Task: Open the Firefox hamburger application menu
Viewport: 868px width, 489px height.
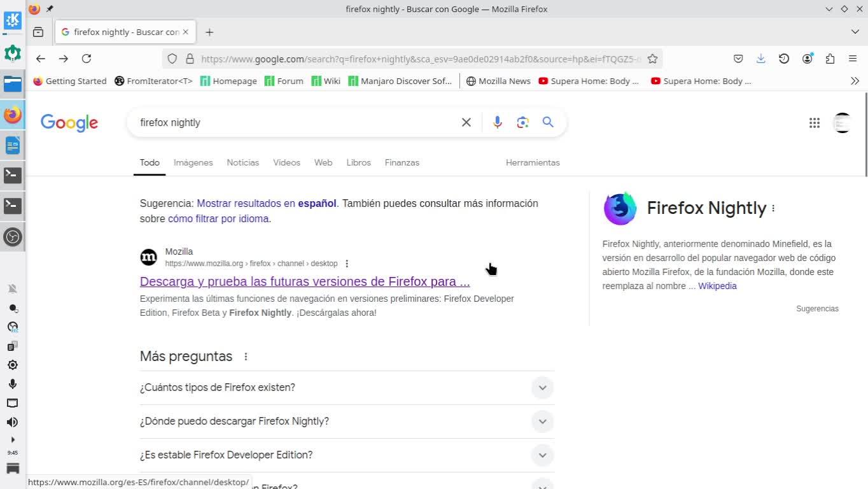Action: tap(853, 59)
